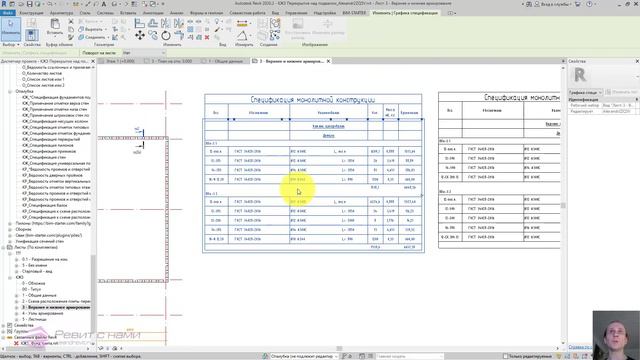
Task: Switch to the Совместная работа ribbon tab
Action: tap(247, 13)
